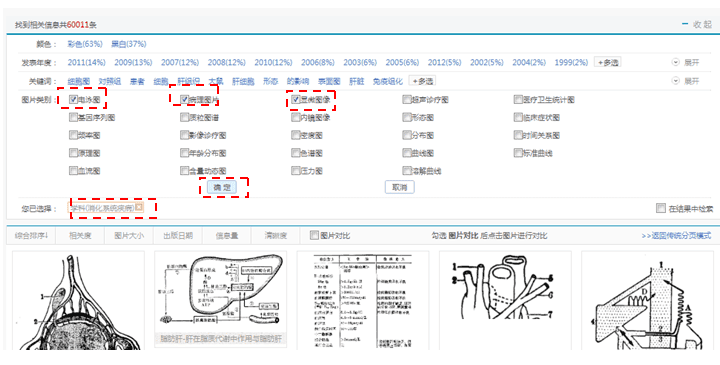Expand the 发表年度 row with 展开
The height and width of the screenshot is (365, 720).
point(686,62)
